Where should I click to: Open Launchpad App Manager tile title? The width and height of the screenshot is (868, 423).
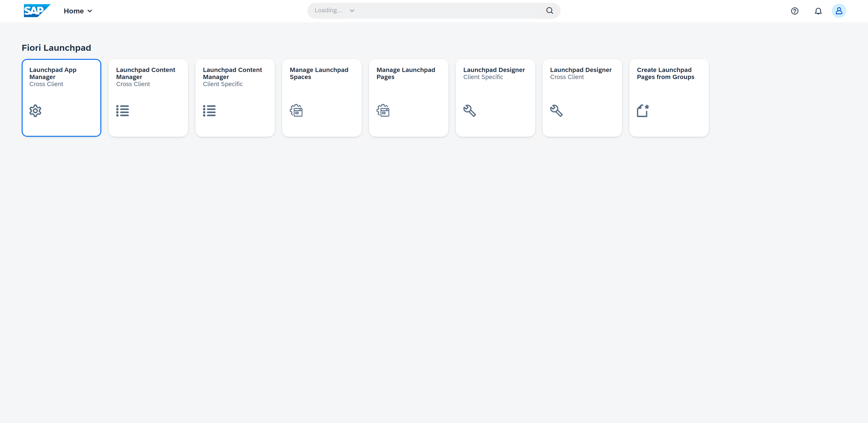[53, 73]
